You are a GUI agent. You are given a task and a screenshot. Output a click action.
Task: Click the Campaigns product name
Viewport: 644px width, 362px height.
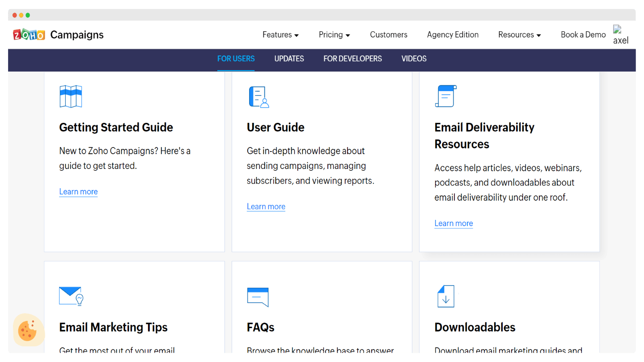tap(77, 35)
